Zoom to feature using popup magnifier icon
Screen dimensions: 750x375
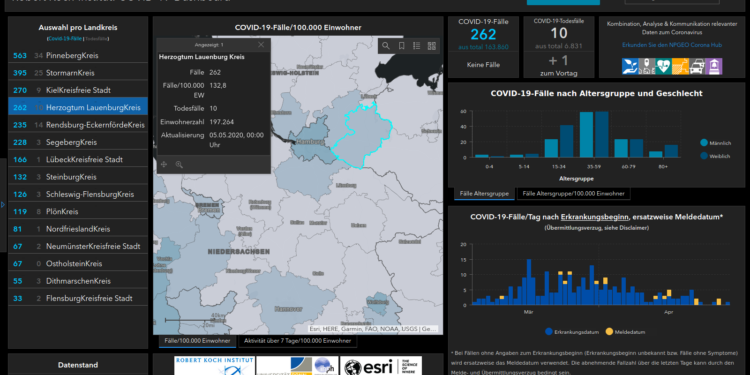pyautogui.click(x=179, y=165)
